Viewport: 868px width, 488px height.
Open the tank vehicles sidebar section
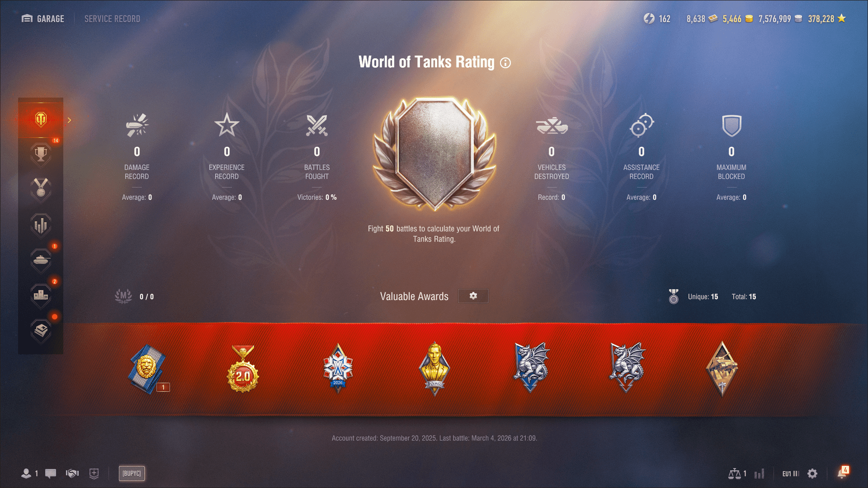click(x=41, y=260)
